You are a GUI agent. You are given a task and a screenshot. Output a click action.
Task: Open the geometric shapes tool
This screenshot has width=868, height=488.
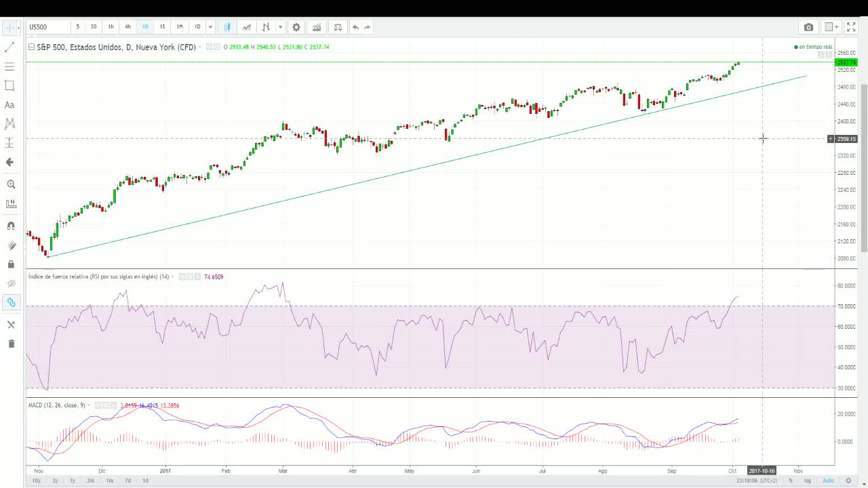[9, 85]
